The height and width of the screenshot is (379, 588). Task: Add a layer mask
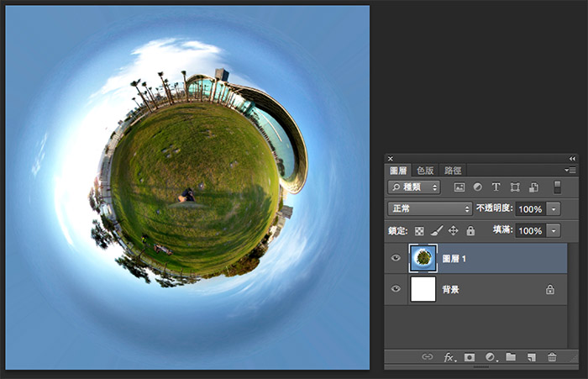[x=470, y=357]
